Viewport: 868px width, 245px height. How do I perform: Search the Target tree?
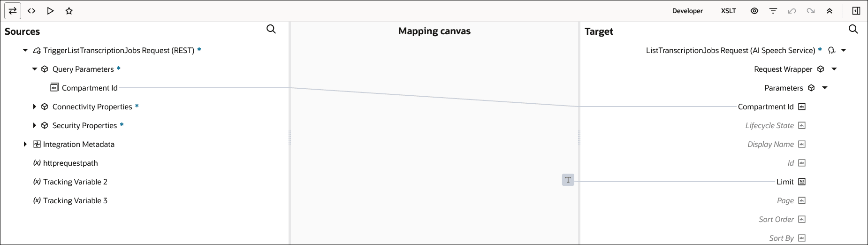(853, 29)
